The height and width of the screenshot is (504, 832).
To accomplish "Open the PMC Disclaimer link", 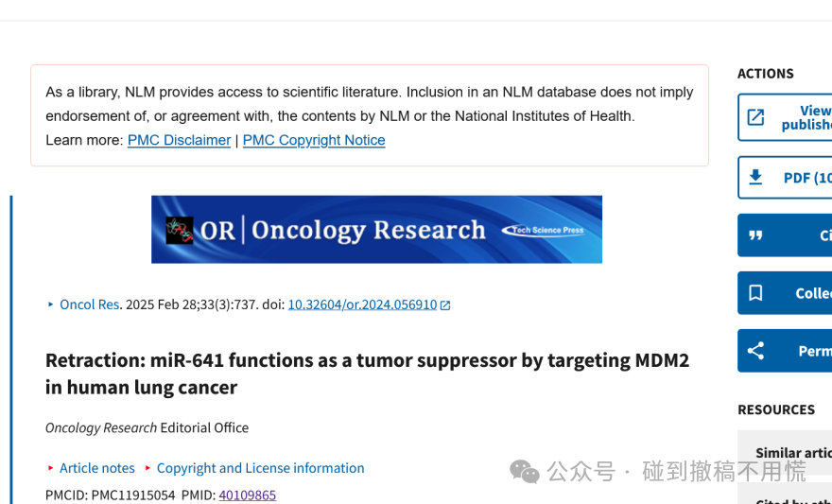I will [180, 140].
